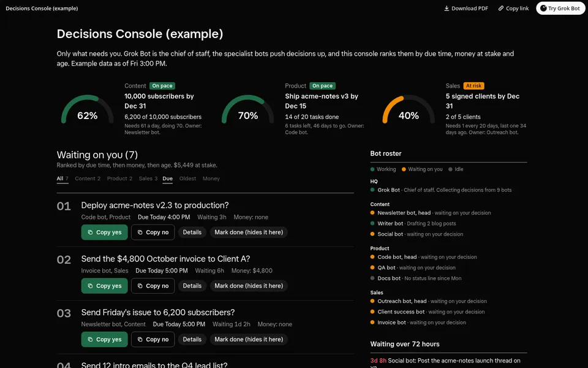Click copy icon in Friday's issue Copy no
The width and height of the screenshot is (588, 368).
point(140,339)
